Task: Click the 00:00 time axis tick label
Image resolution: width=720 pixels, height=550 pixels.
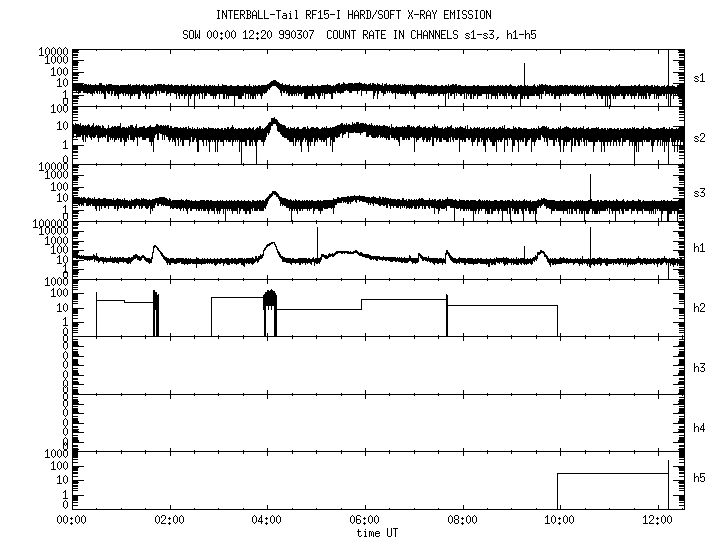Action: [x=72, y=520]
